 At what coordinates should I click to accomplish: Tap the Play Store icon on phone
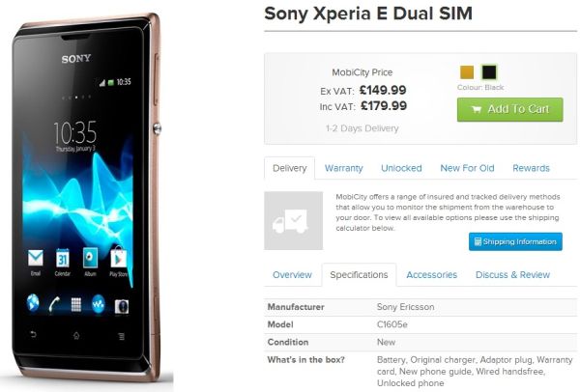coord(118,258)
